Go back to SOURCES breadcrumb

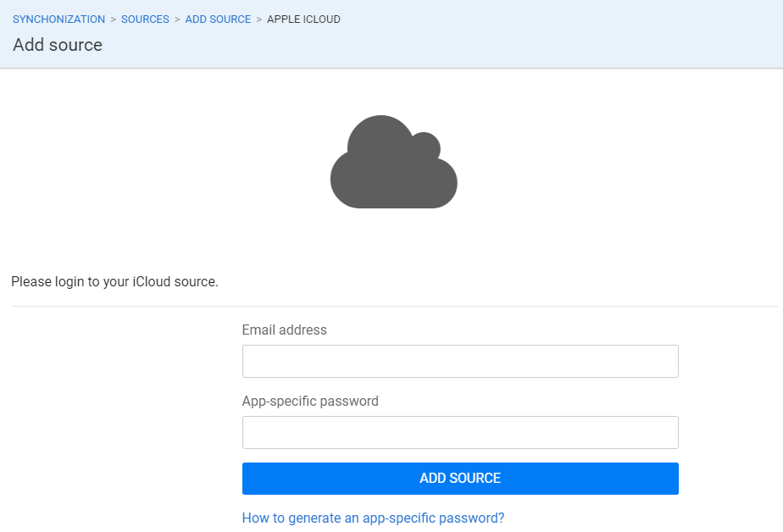coord(145,19)
